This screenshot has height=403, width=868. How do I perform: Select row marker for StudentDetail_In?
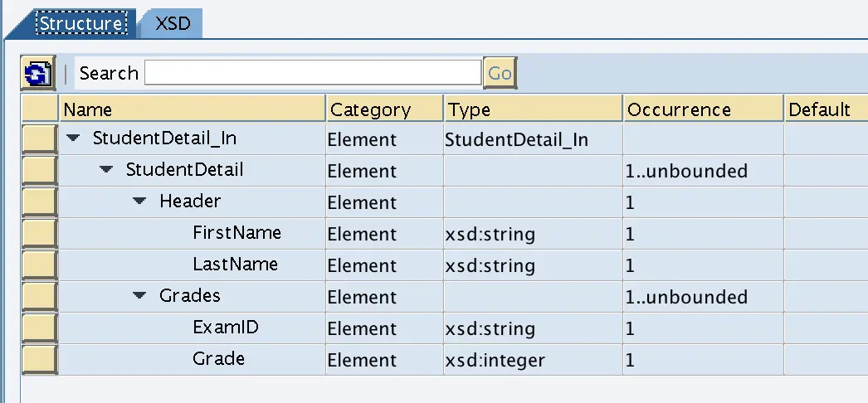click(39, 138)
